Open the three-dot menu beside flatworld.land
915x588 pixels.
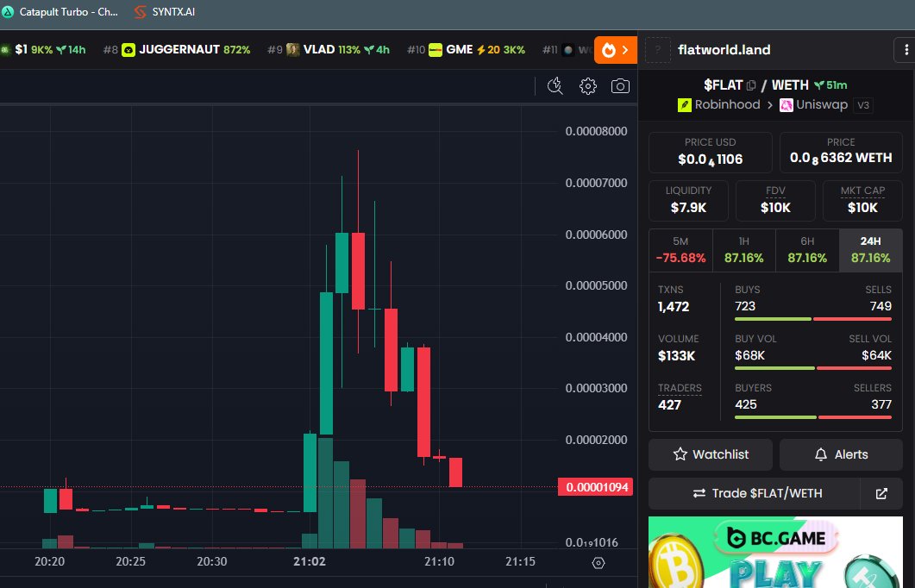(906, 50)
